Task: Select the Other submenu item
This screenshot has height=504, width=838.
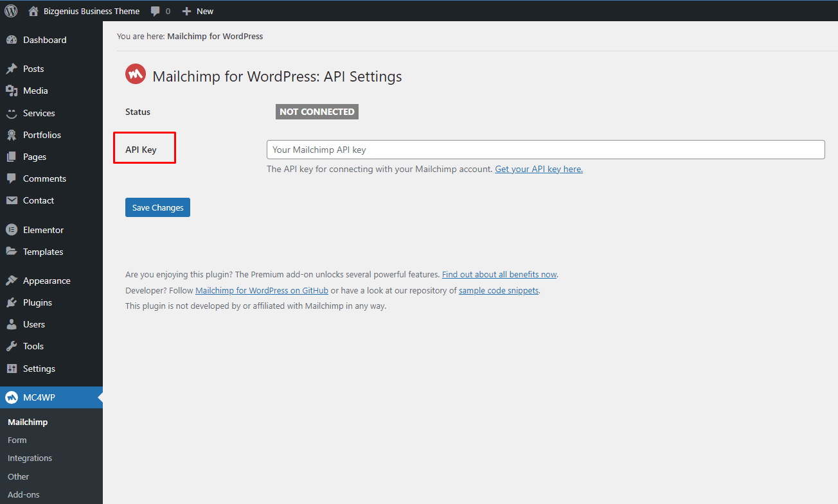Action: pos(19,476)
